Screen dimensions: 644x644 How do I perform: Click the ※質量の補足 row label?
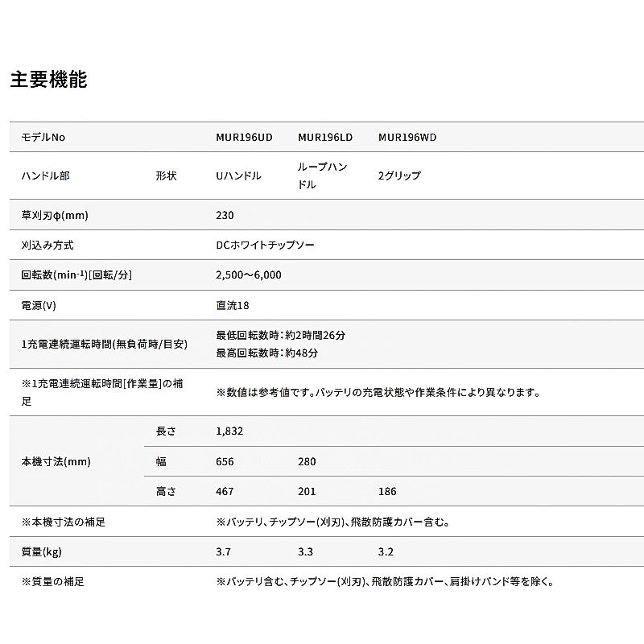(x=52, y=581)
